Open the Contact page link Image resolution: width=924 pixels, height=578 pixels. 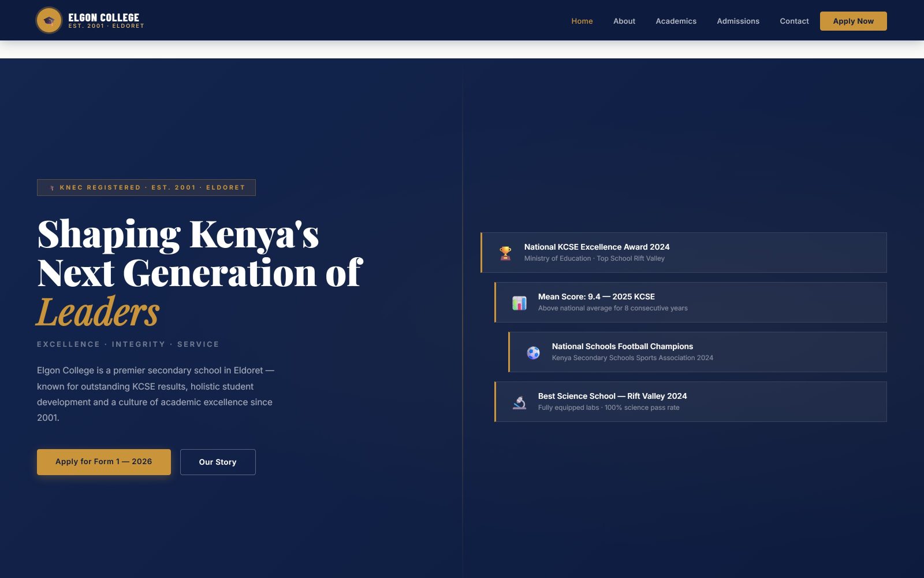pos(794,21)
